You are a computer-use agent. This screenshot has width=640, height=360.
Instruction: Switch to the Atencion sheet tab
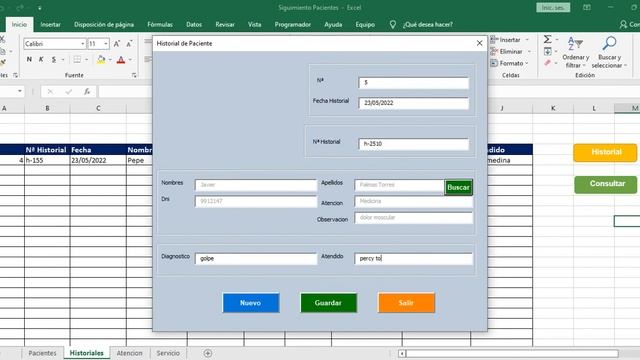(129, 353)
